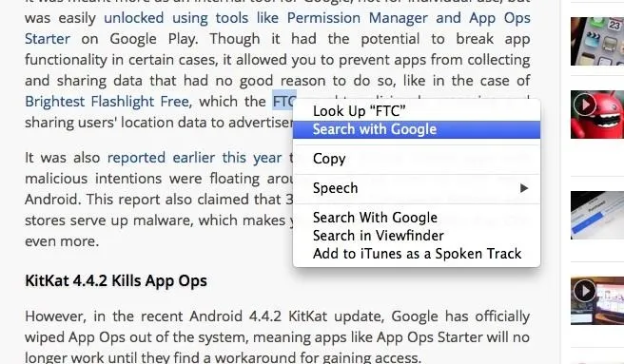Play the red Android mascot video icon
Screen dimensions: 624x364
pyautogui.click(x=585, y=105)
